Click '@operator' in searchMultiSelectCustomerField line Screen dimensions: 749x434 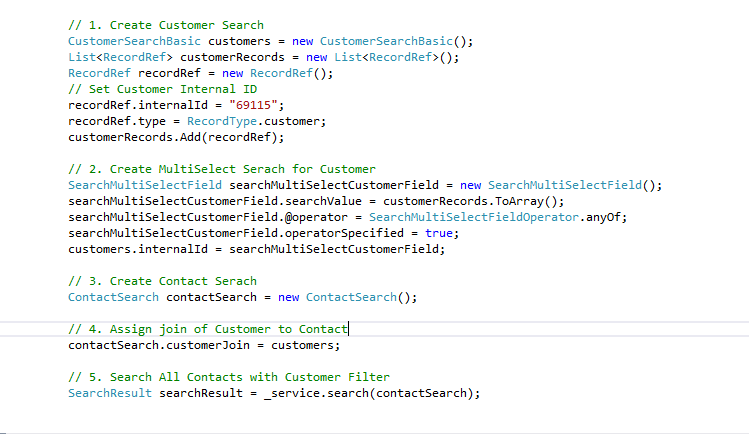[316, 217]
